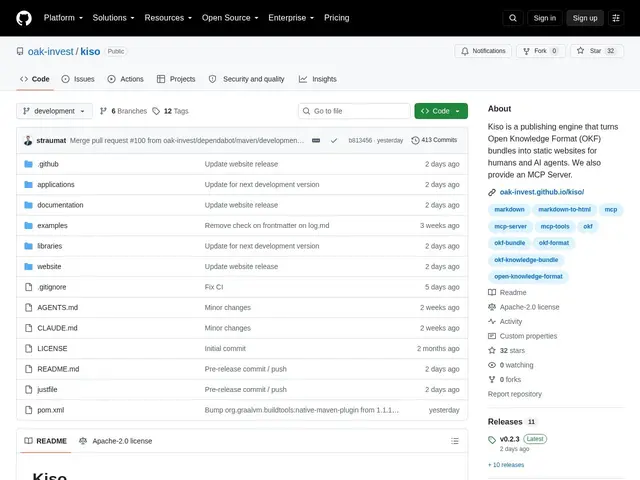Open the applications folder
The image size is (640, 480).
56,184
